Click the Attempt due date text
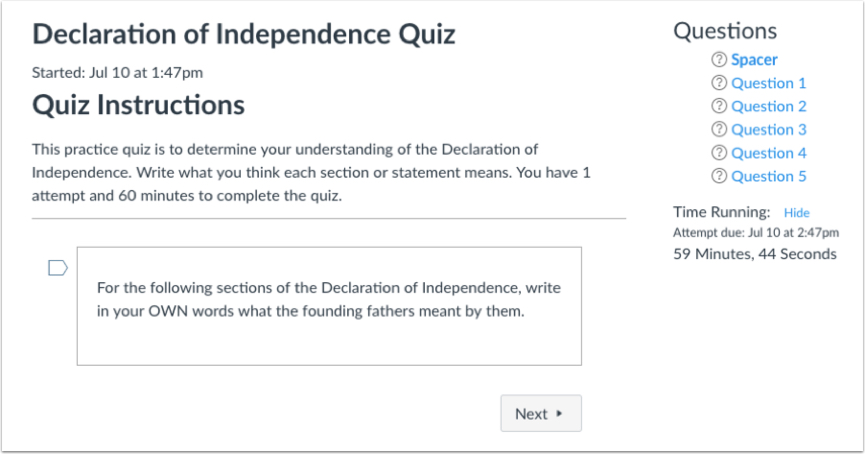Screen dimensions: 865x454 755,233
